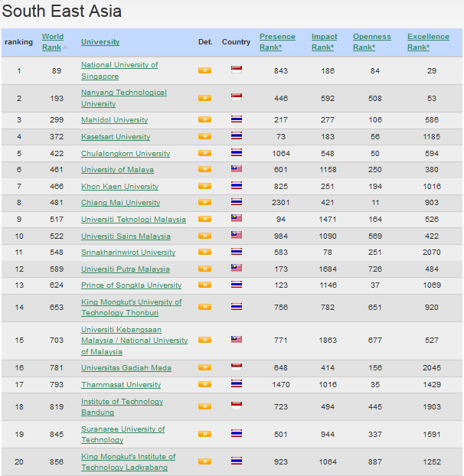This screenshot has height=476, width=464.
Task: Sort table by World Rank column
Action: pos(53,42)
